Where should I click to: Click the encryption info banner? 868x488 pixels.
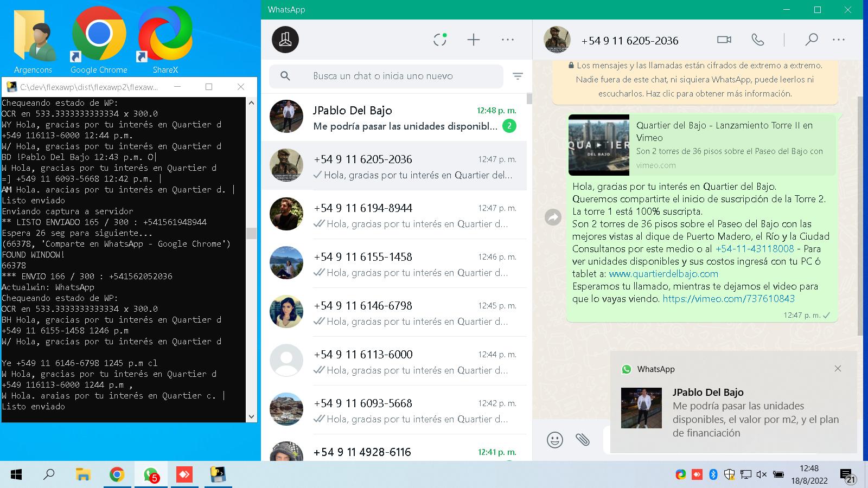(695, 80)
